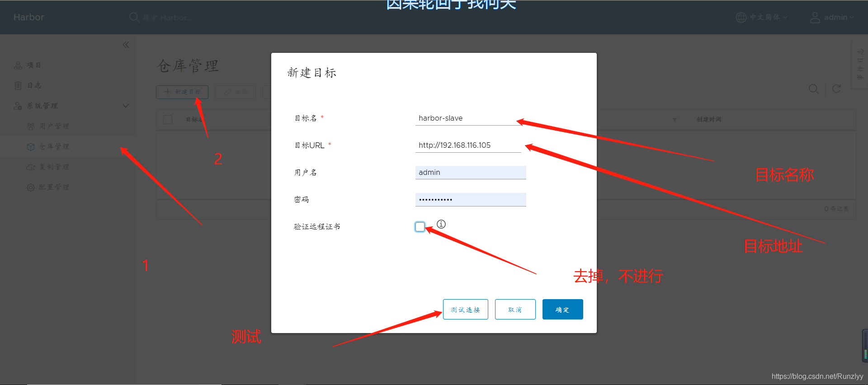Click the 取消 button
This screenshot has width=868, height=385.
pyautogui.click(x=515, y=310)
